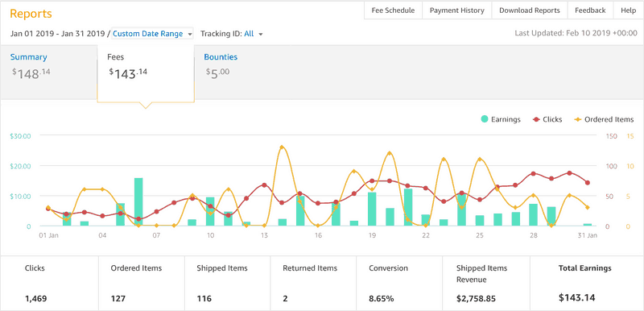Open the Fee Schedule page
Image resolution: width=644 pixels, height=311 pixels.
click(x=393, y=10)
